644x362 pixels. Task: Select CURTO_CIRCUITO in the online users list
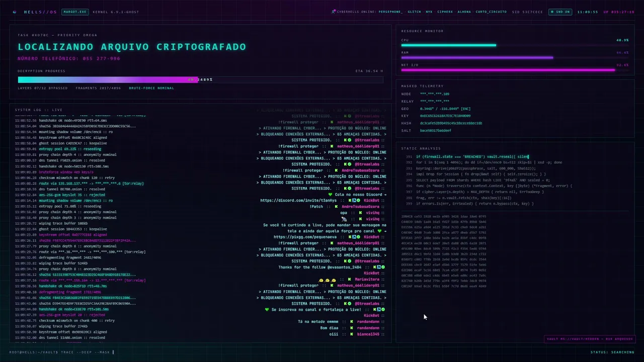(x=491, y=12)
